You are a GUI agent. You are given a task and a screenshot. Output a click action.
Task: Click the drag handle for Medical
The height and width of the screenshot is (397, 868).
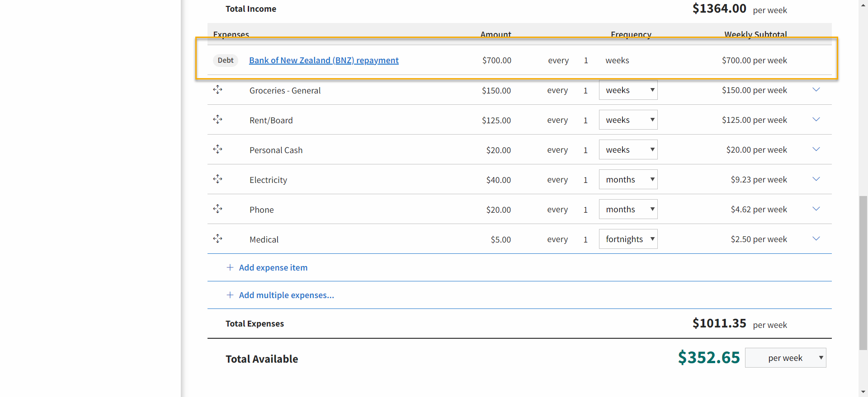pos(217,238)
